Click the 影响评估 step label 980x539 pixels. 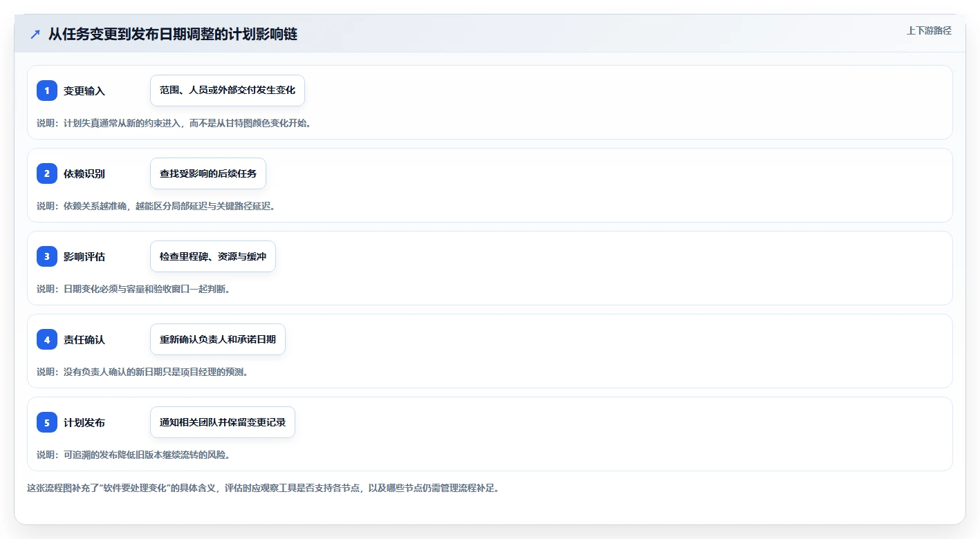point(84,257)
